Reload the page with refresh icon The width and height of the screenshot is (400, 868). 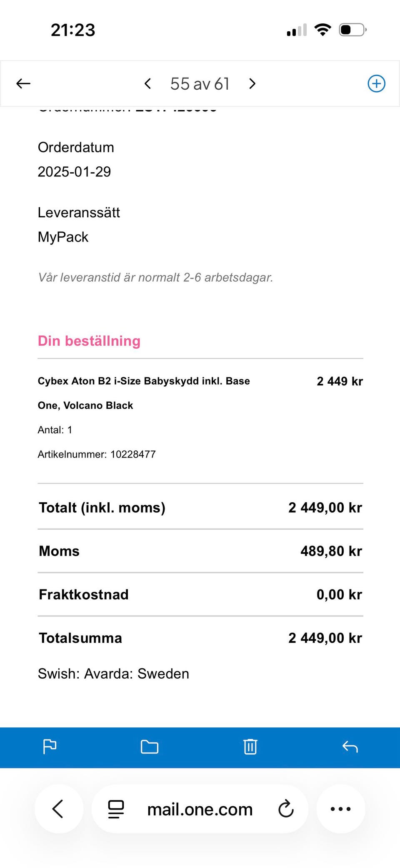(x=286, y=809)
